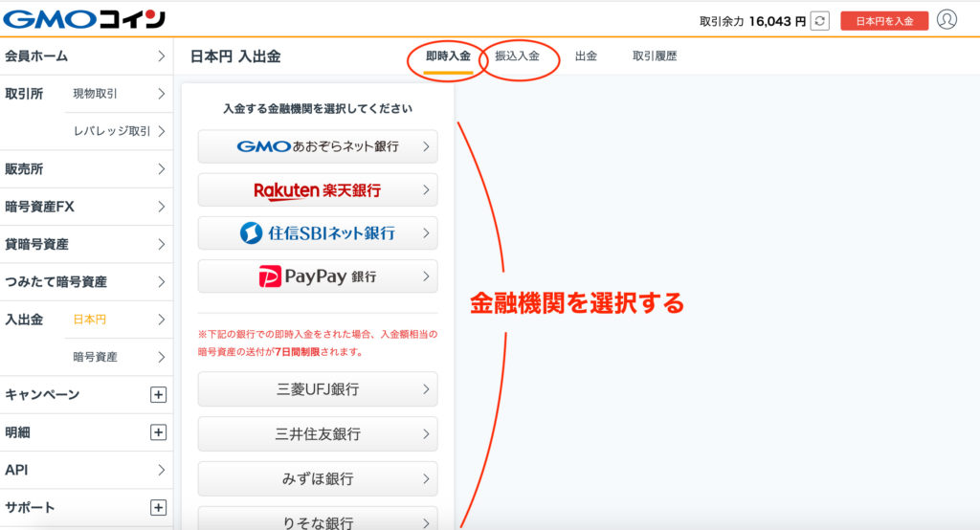Screen dimensions: 980x530
Task: Select 暗号資産 under 入出金
Action: 119,357
